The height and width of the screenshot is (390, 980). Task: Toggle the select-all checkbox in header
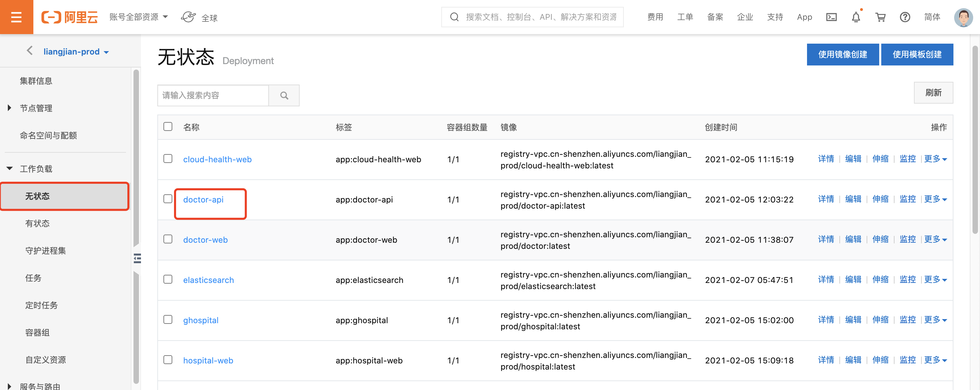(168, 126)
